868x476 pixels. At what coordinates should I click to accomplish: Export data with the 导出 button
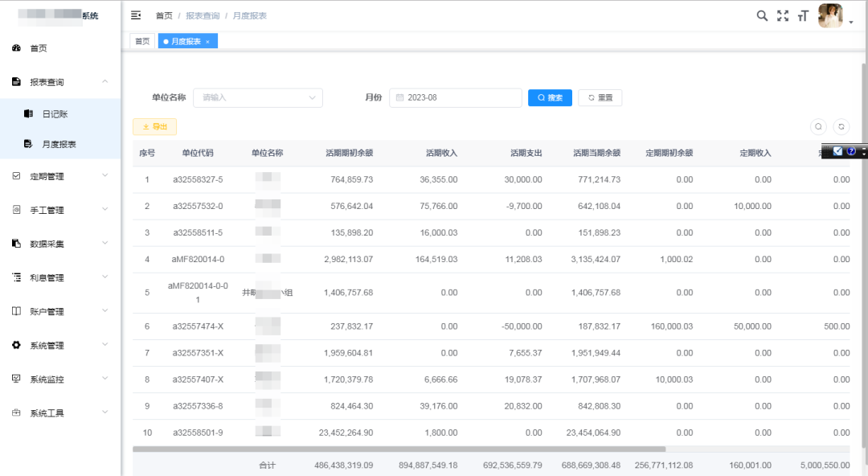(x=154, y=127)
